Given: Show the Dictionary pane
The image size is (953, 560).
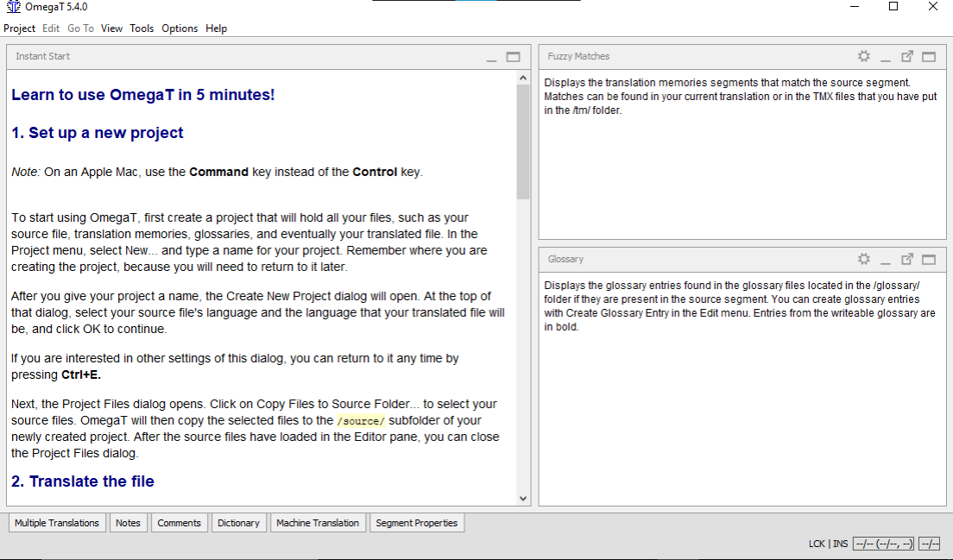Looking at the screenshot, I should [238, 523].
